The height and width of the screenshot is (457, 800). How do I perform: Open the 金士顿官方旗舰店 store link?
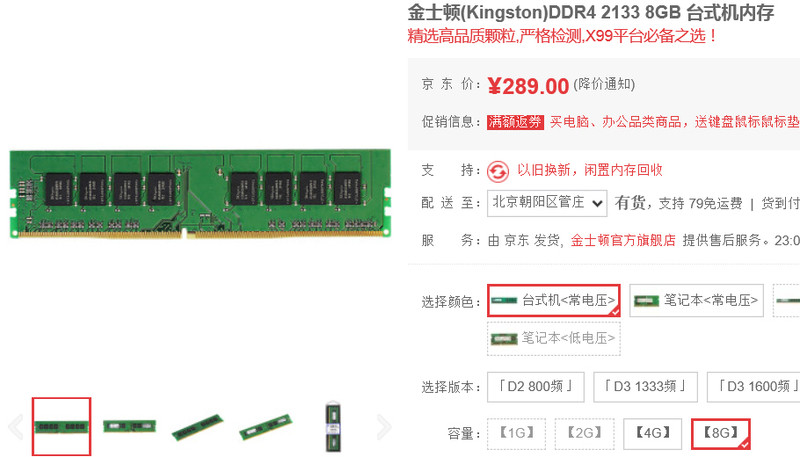click(623, 240)
